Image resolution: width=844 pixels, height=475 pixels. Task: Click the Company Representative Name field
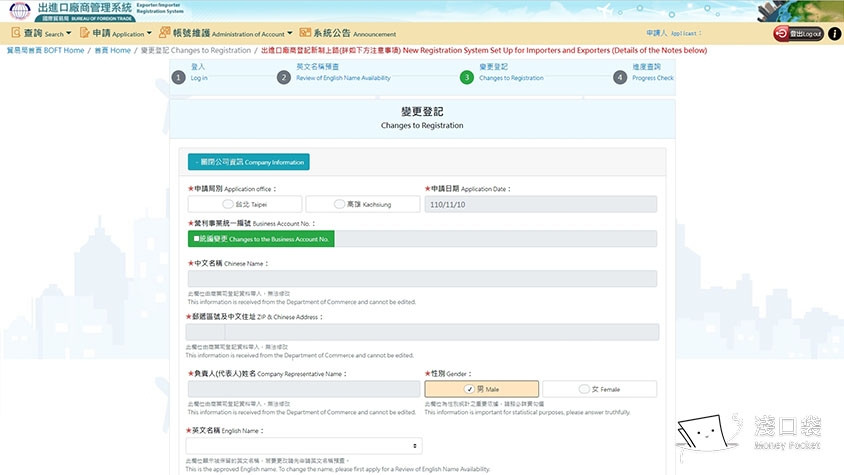click(x=304, y=389)
